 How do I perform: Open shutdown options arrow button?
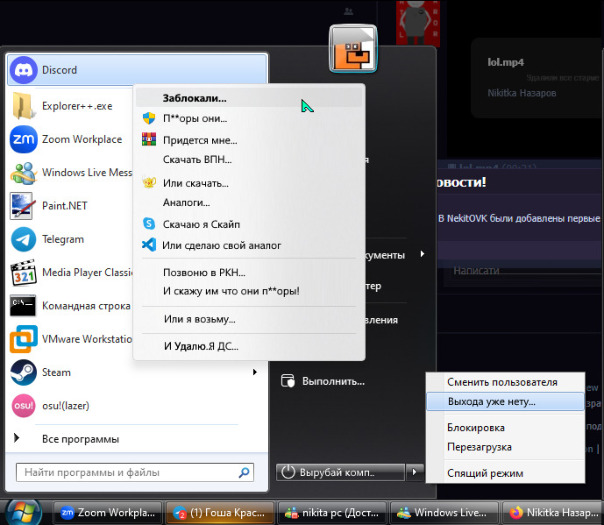[414, 472]
